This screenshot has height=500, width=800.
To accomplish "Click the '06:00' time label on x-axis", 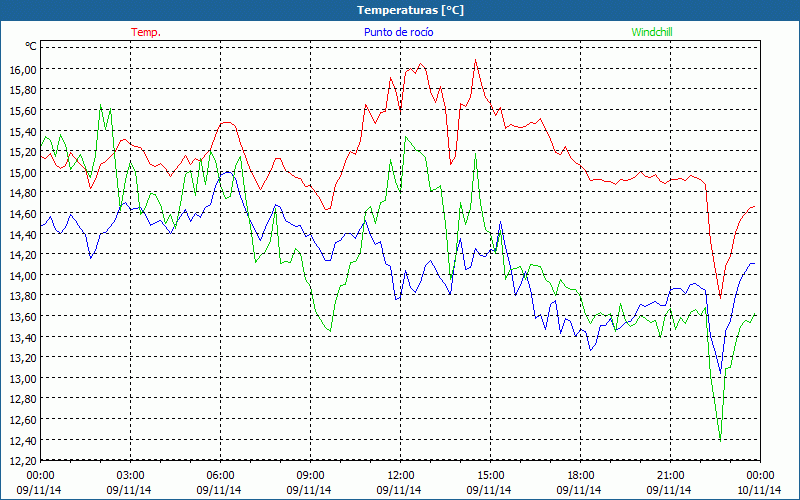I will [220, 476].
